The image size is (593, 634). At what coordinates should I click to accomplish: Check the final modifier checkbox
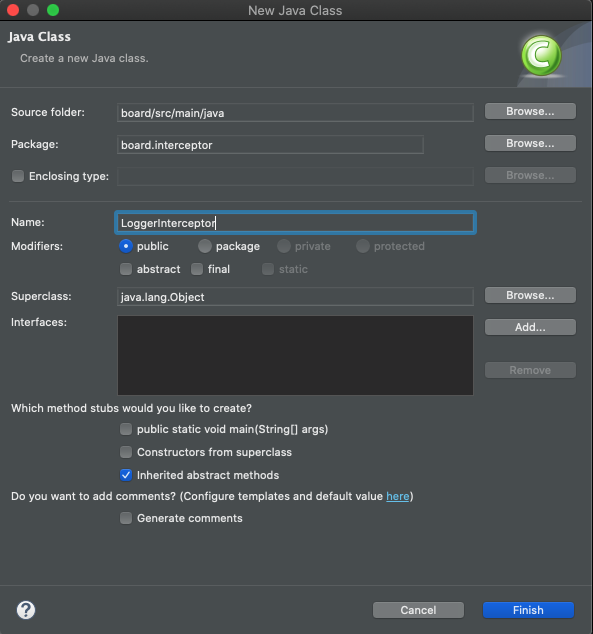click(x=197, y=269)
